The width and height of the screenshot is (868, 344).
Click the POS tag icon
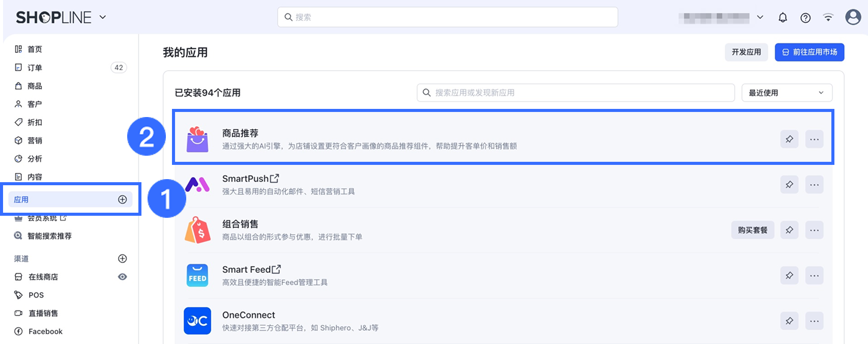(18, 295)
